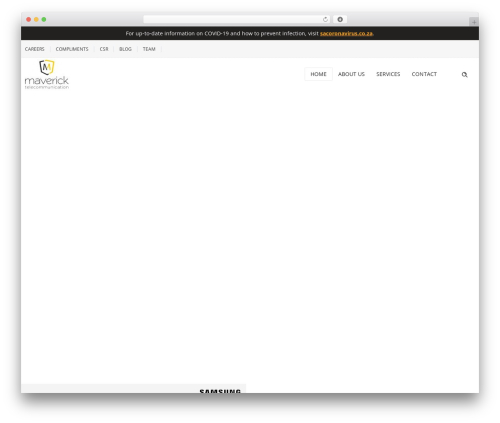Focus the browser address bar

237,20
